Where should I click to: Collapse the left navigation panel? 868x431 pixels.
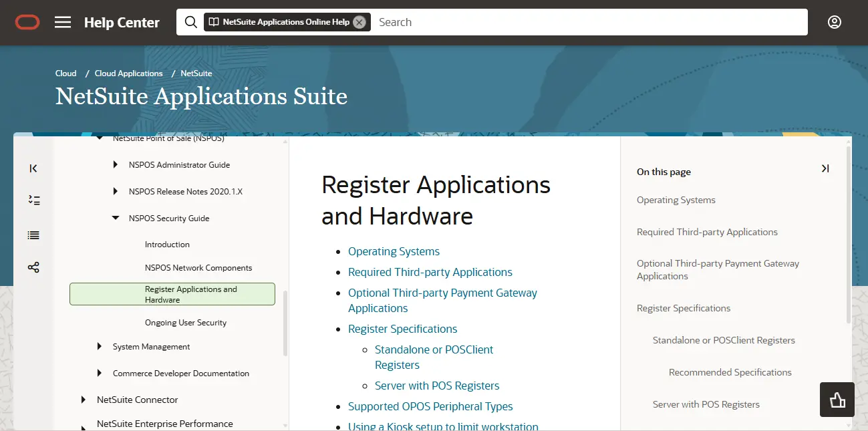click(33, 168)
